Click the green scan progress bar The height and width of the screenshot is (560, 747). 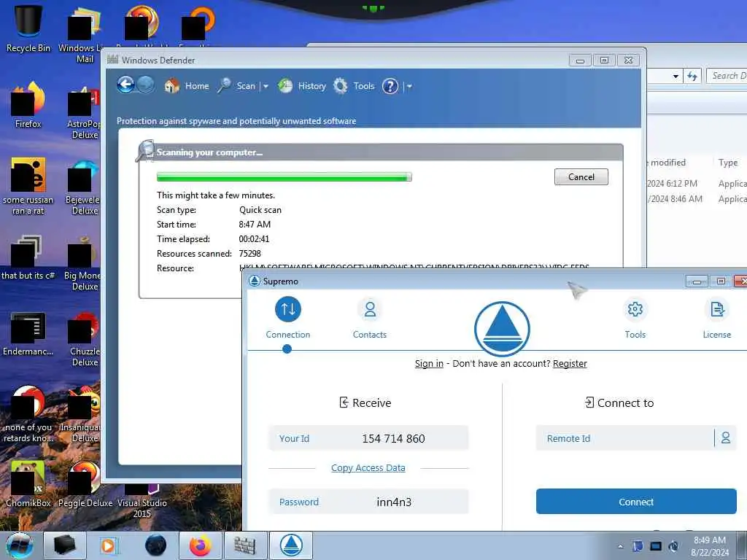[285, 177]
